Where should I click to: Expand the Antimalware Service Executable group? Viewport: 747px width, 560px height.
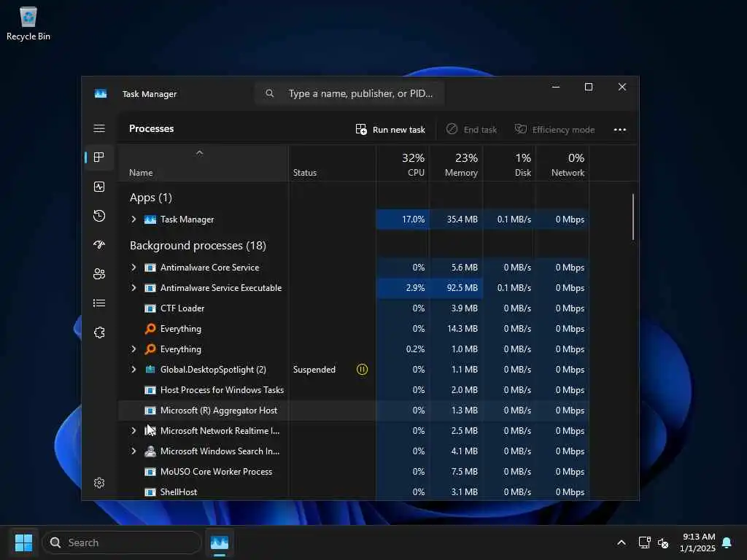pyautogui.click(x=133, y=287)
